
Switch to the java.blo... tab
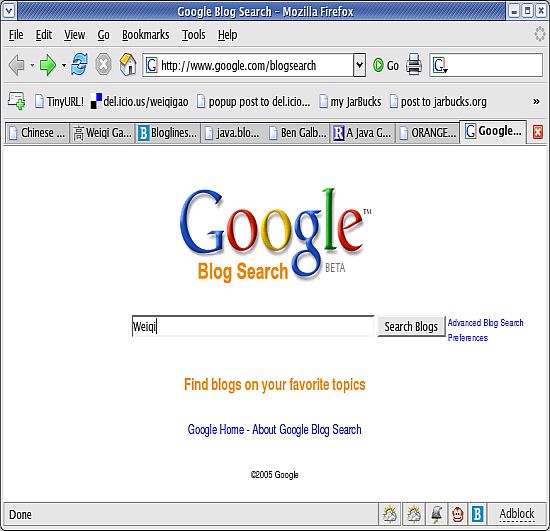(x=233, y=133)
